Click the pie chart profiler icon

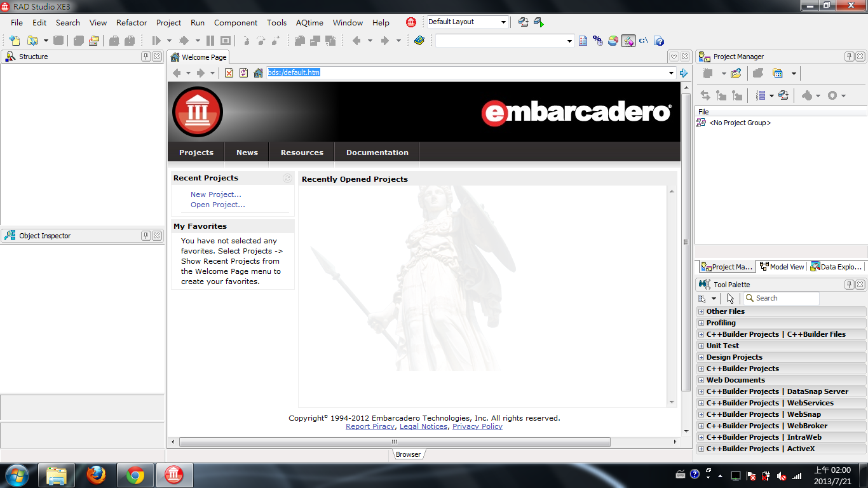(x=613, y=41)
